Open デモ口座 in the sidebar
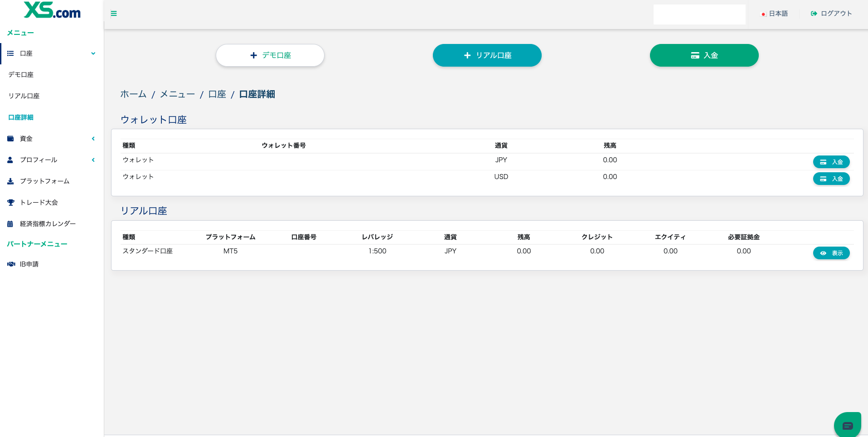The height and width of the screenshot is (437, 868). 21,75
